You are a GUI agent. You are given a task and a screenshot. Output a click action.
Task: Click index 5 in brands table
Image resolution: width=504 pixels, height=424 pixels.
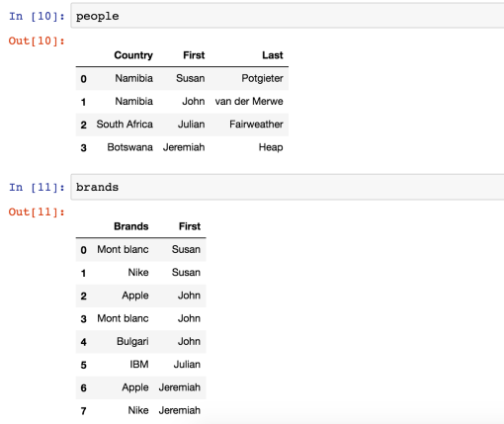(84, 365)
